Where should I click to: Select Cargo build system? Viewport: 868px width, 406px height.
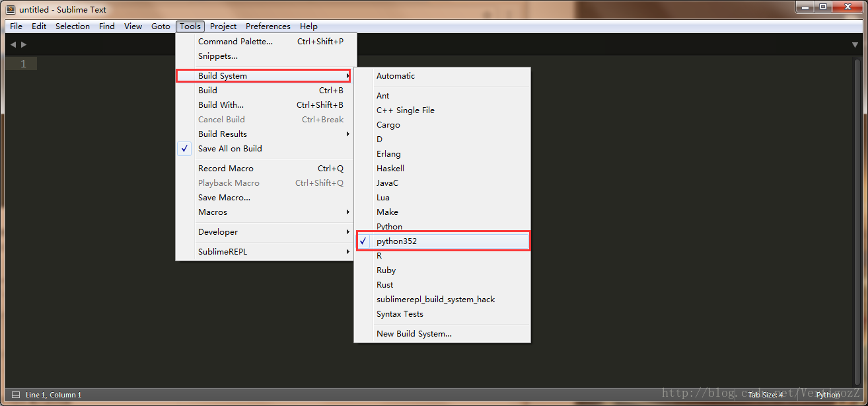pyautogui.click(x=443, y=125)
